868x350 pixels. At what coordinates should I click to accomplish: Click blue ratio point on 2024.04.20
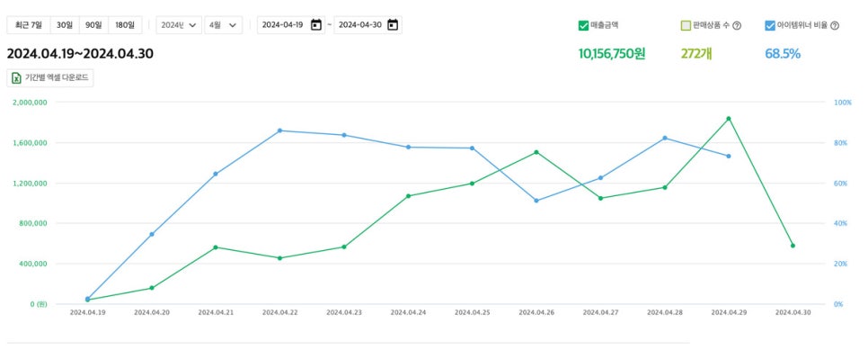pos(152,234)
